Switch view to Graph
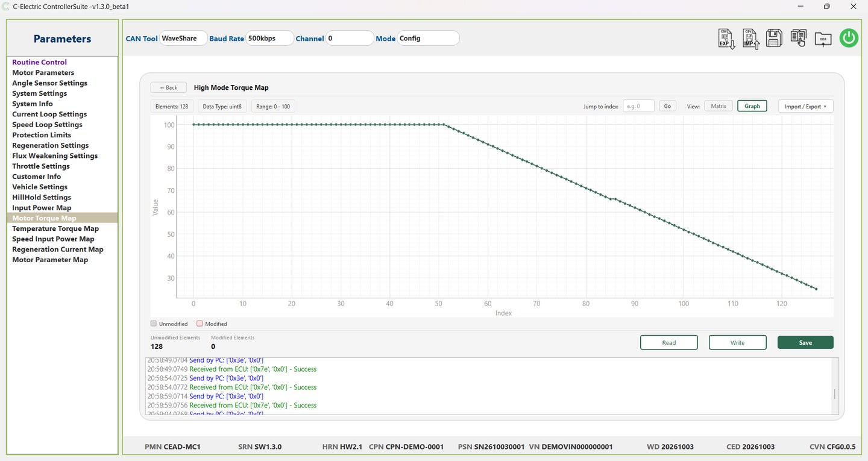 [752, 106]
